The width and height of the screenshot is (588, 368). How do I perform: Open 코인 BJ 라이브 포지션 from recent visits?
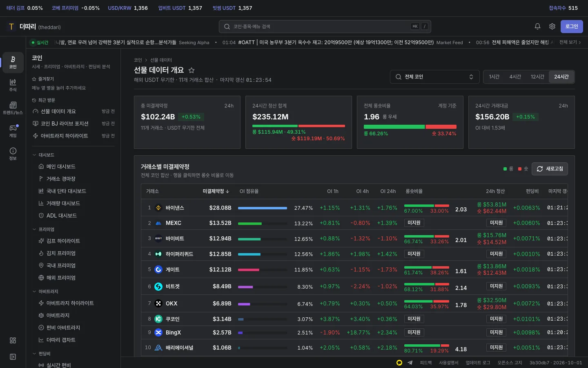[x=73, y=123]
